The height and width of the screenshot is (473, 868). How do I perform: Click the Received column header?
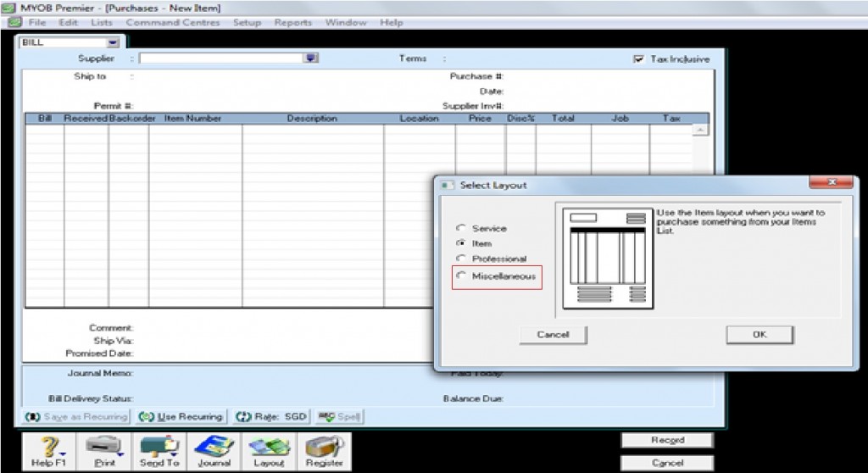(86, 118)
